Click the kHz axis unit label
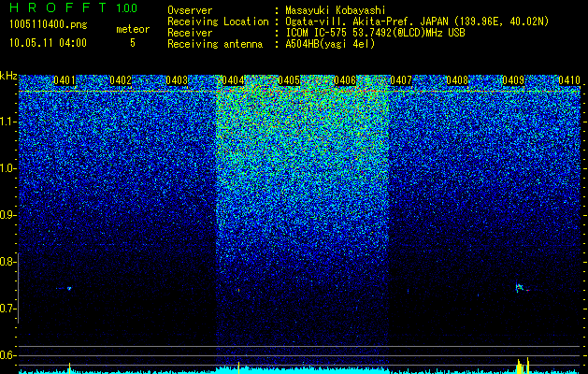Image resolution: width=588 pixels, height=374 pixels. click(x=8, y=76)
